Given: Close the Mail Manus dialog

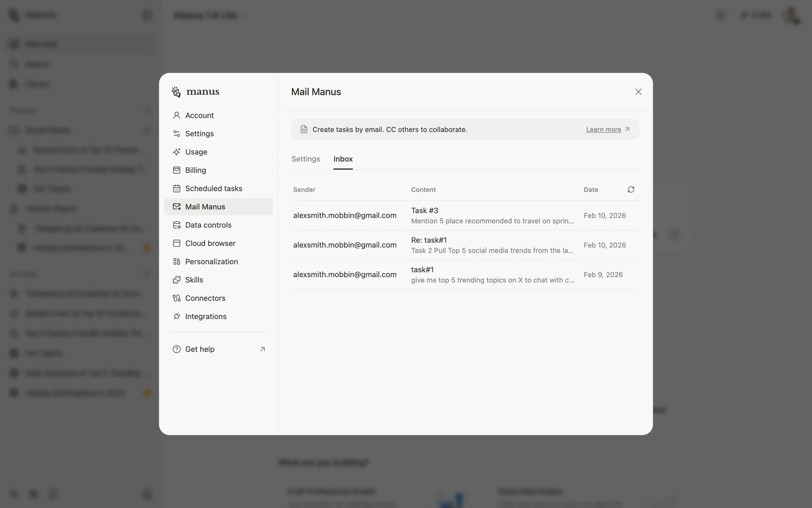Looking at the screenshot, I should tap(638, 92).
